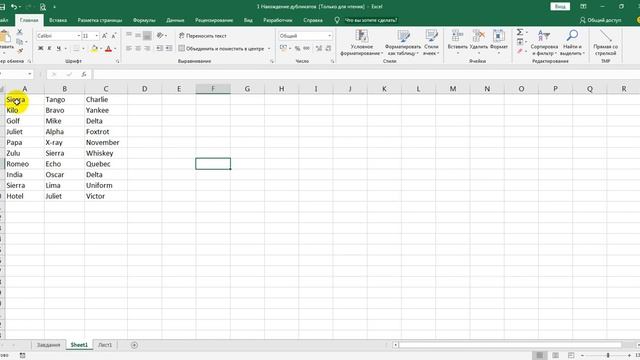This screenshot has width=640, height=360.
Task: Click Прямая со стрелкой line tool
Action: 605,42
